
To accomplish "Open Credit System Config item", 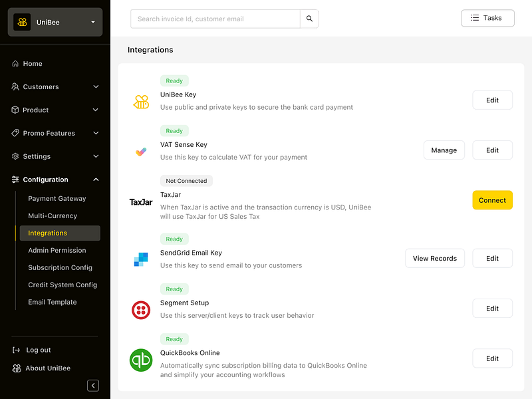I will pyautogui.click(x=63, y=285).
